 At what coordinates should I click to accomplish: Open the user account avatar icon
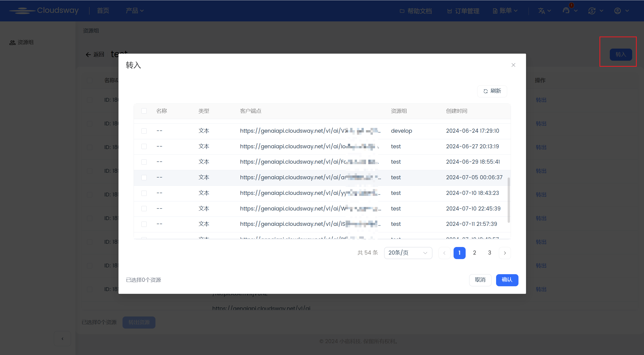point(618,11)
